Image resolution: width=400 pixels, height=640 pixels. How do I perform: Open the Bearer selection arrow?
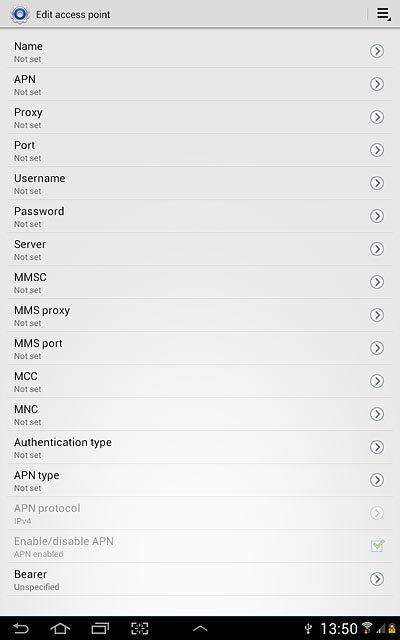(377, 579)
